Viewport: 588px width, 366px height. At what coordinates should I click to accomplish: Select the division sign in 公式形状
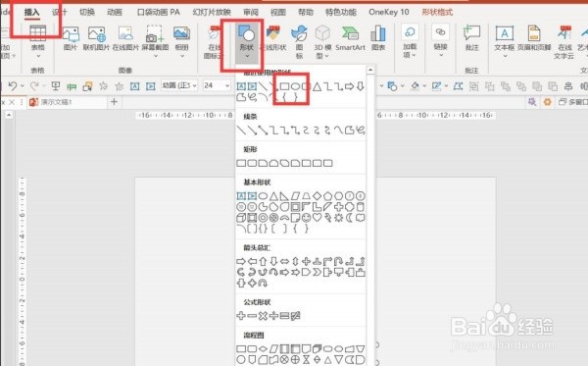pos(273,316)
